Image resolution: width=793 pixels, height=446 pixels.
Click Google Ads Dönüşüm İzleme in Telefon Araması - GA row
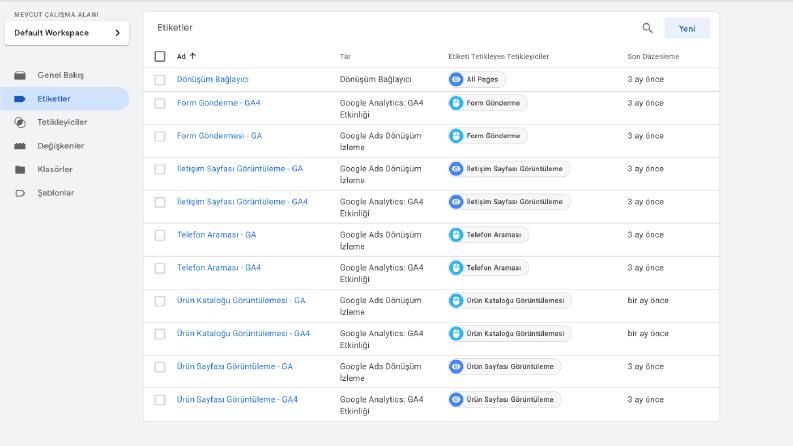[x=380, y=241]
